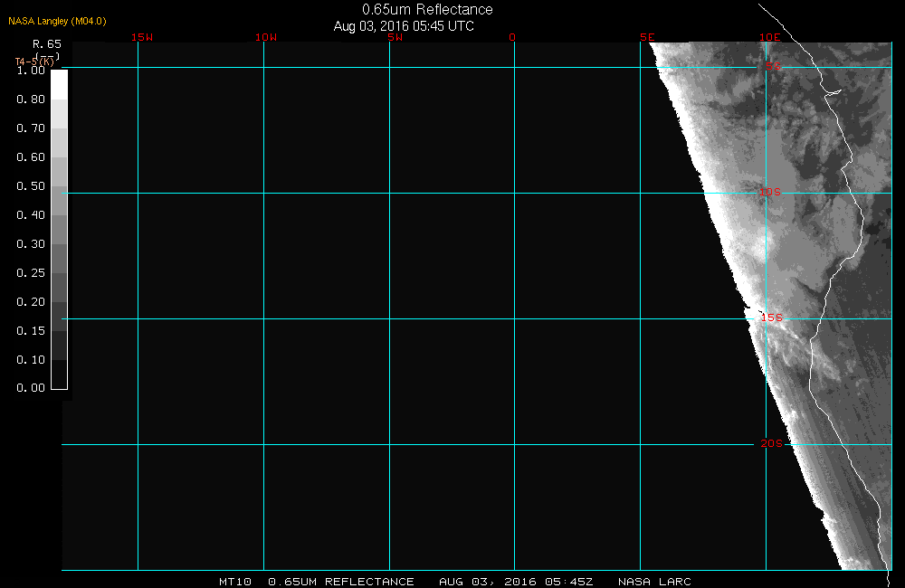Click the 0.80 colorbar scale value
This screenshot has width=905, height=588.
click(31, 100)
